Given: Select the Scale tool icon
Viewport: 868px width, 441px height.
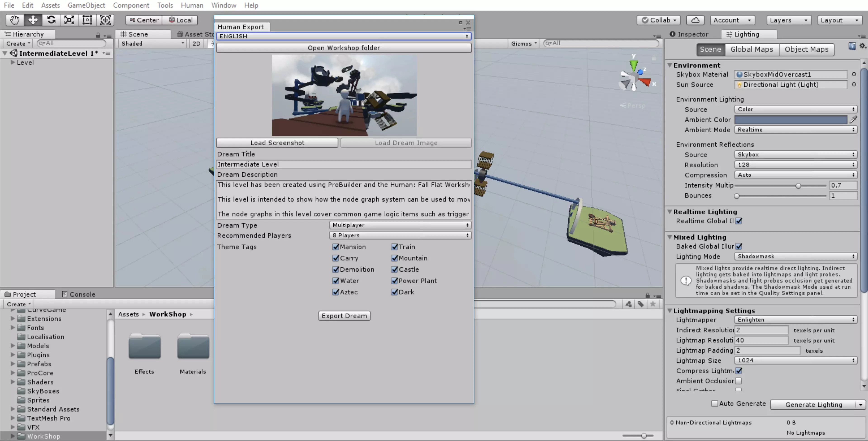Looking at the screenshot, I should click(69, 20).
